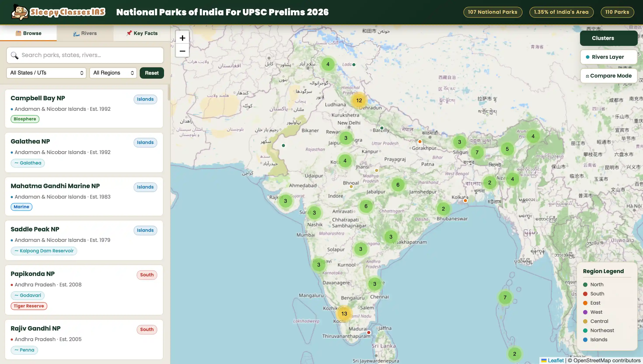This screenshot has height=364, width=643.
Task: Open the All States / UTs dropdown
Action: pyautogui.click(x=46, y=73)
